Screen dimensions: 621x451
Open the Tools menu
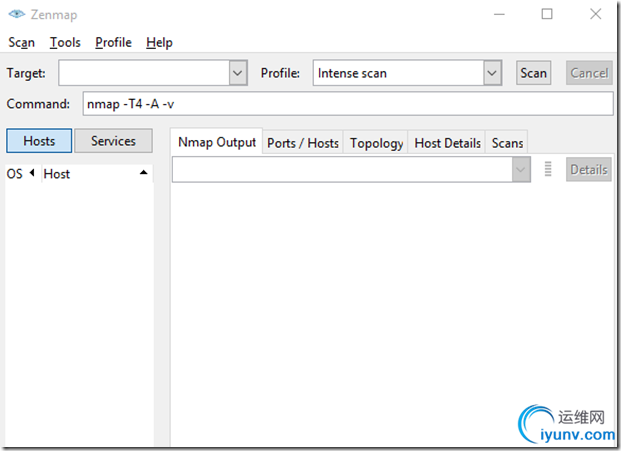(x=65, y=42)
